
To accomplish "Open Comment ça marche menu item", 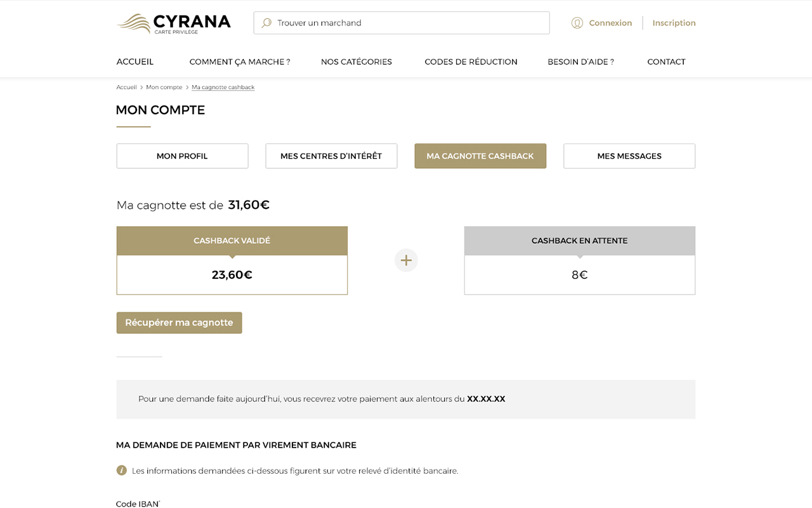I will [x=240, y=62].
